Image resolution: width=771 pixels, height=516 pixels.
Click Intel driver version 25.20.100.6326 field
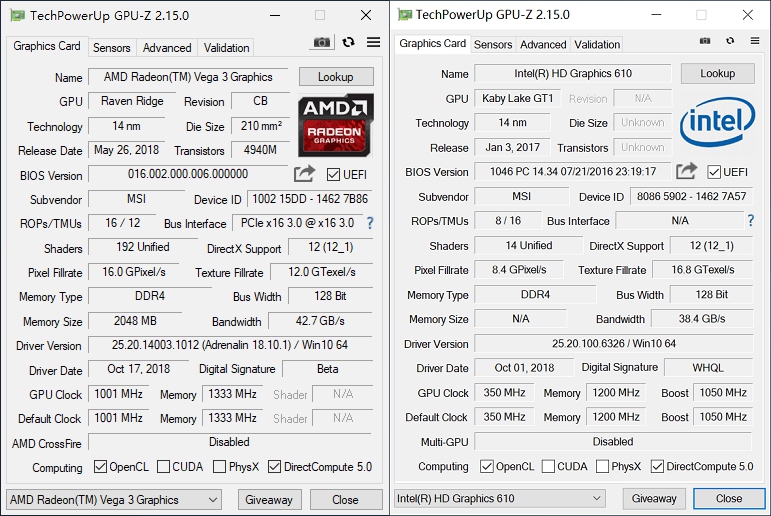tap(614, 343)
